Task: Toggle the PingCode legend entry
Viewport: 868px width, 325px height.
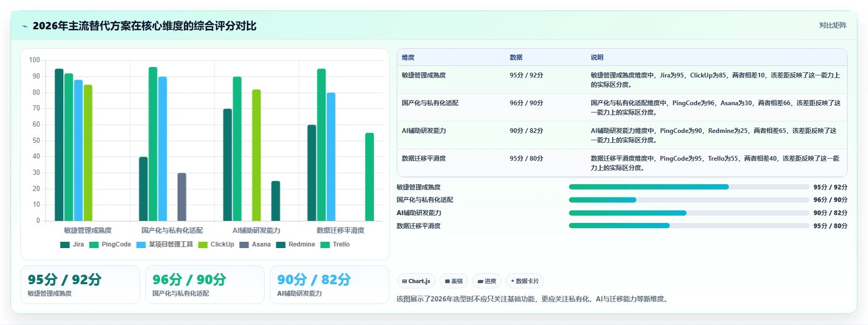Action: click(x=110, y=244)
